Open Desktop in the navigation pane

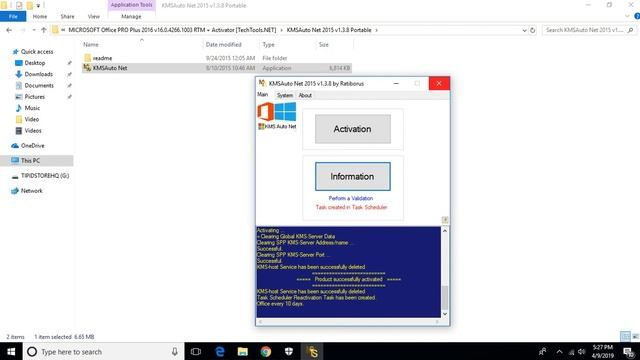[35, 63]
